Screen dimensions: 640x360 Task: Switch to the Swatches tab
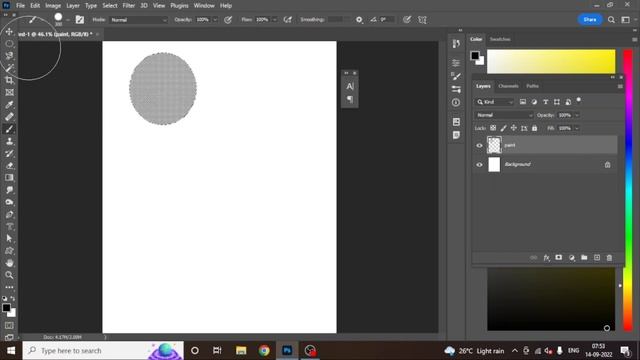click(500, 39)
